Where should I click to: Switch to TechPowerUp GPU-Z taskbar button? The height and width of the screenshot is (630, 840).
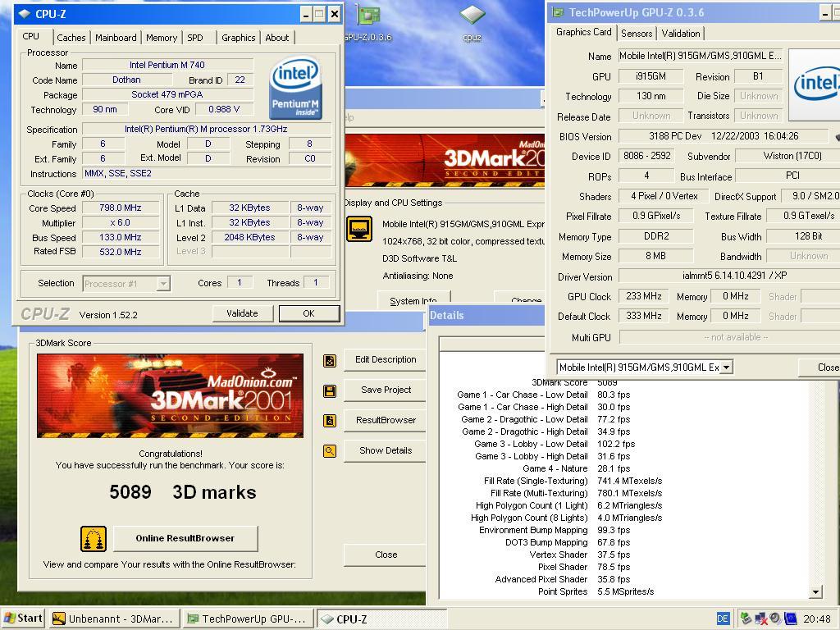click(x=247, y=619)
